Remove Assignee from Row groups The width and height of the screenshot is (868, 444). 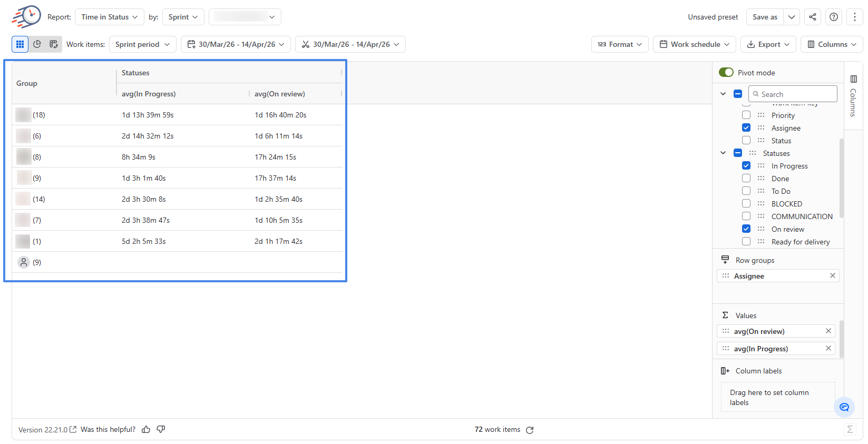click(833, 275)
